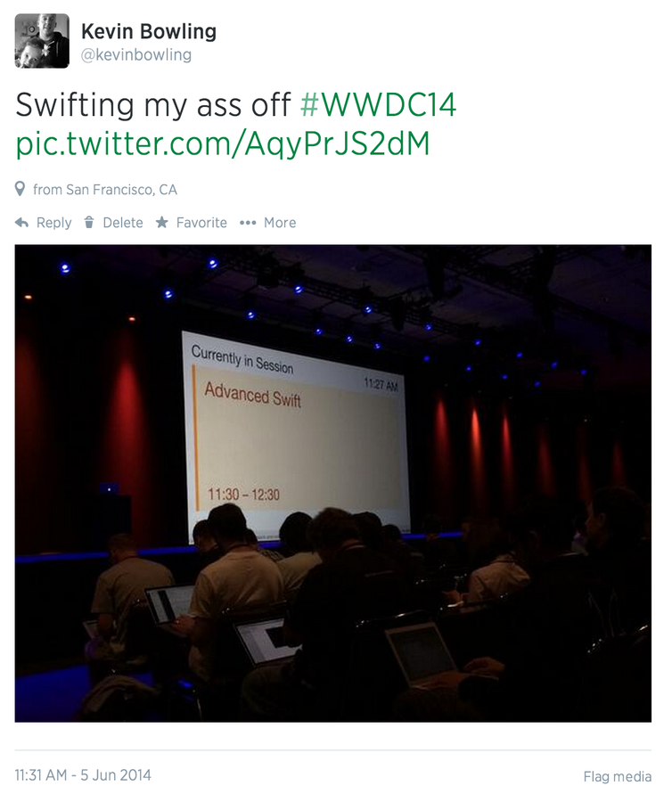
Task: Click the Reply text label
Action: pyautogui.click(x=53, y=223)
